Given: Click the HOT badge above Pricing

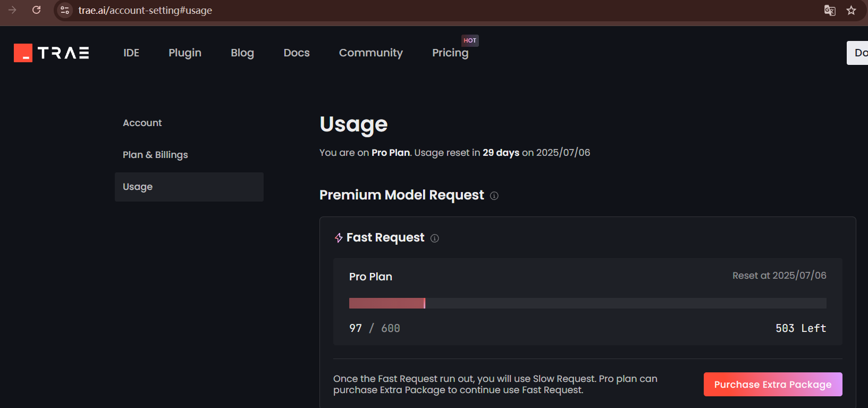Looking at the screenshot, I should point(470,40).
